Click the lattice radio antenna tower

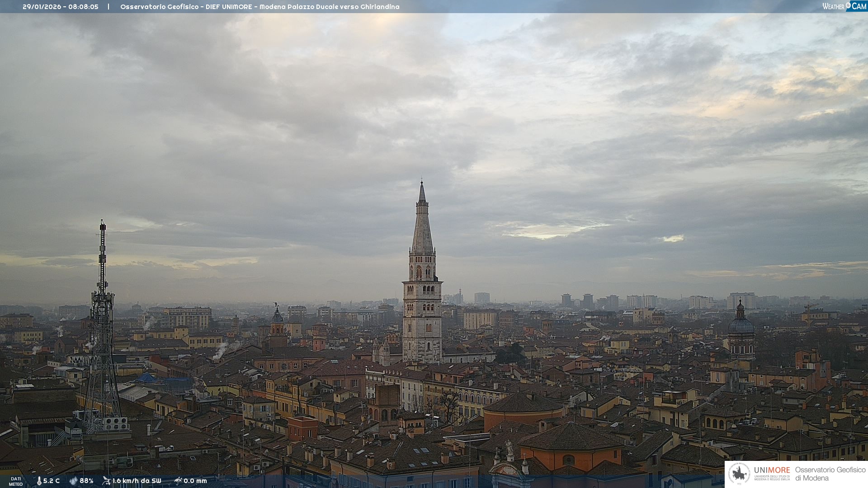pyautogui.click(x=102, y=325)
